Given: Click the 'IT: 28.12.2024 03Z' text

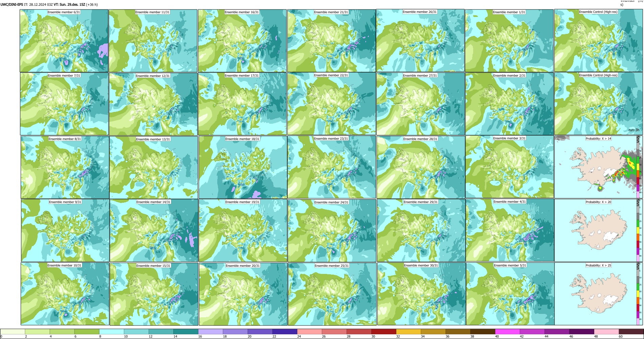Looking at the screenshot, I should [38, 4].
